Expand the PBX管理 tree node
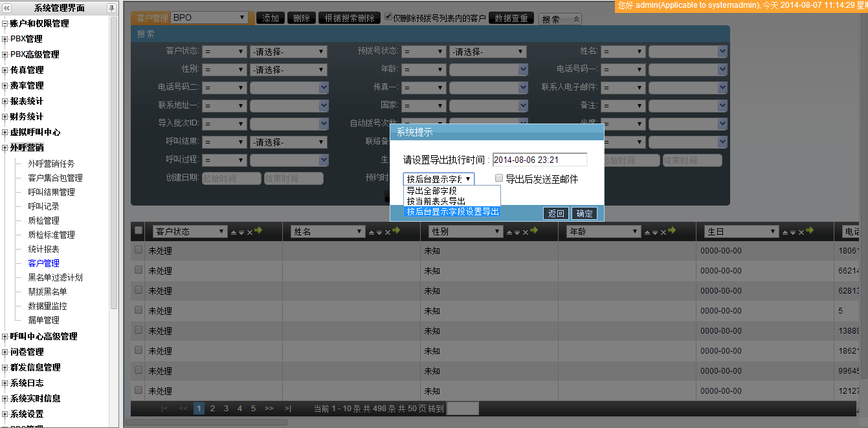This screenshot has height=428, width=868. pos(5,39)
